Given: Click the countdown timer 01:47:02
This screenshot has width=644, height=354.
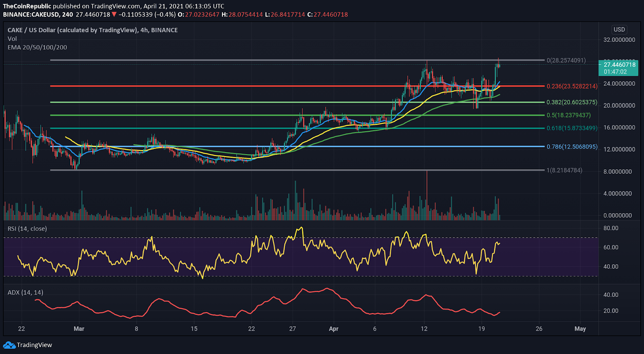Looking at the screenshot, I should click(615, 72).
